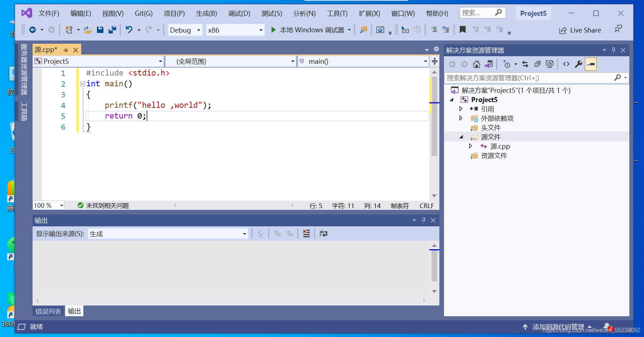
Task: Click the feedback person icon
Action: point(618,29)
